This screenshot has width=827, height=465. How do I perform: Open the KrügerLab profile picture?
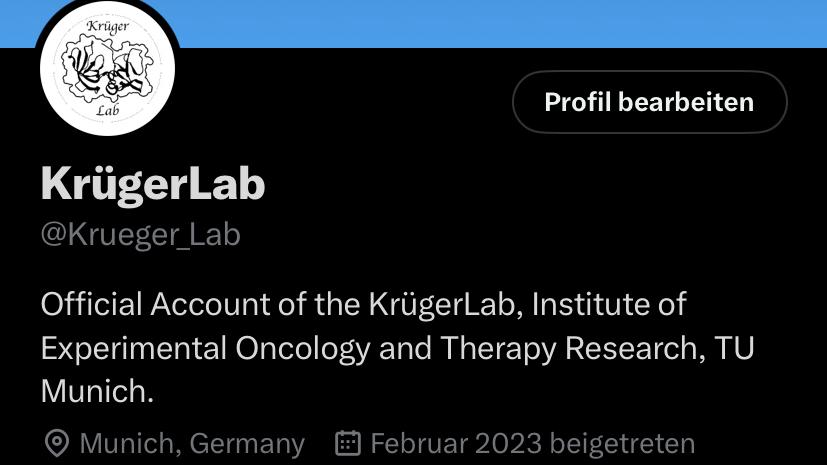pyautogui.click(x=108, y=68)
